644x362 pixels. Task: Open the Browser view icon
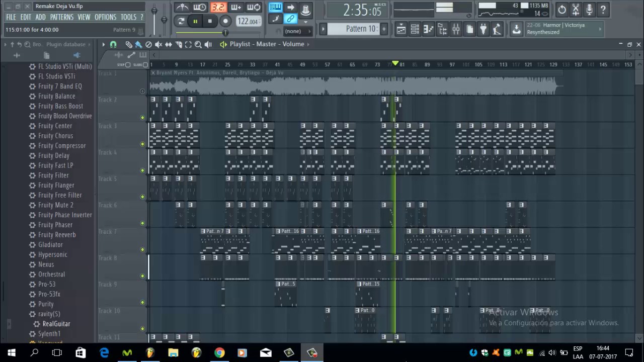pyautogui.click(x=442, y=29)
